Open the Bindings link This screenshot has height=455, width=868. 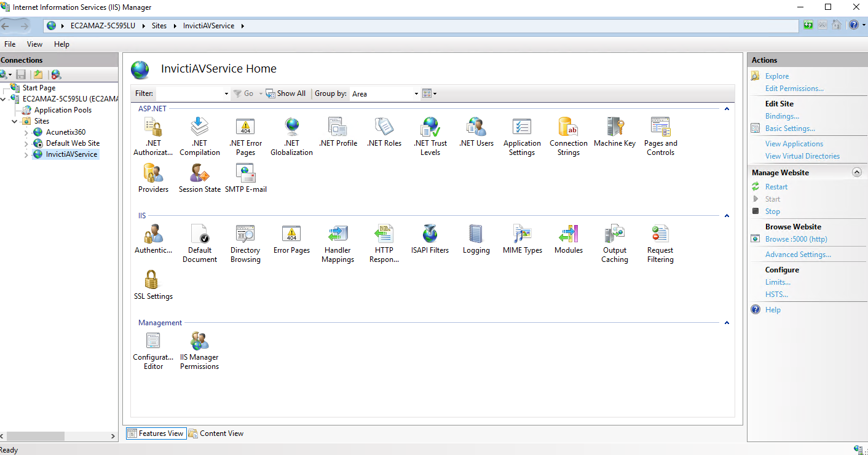tap(782, 116)
